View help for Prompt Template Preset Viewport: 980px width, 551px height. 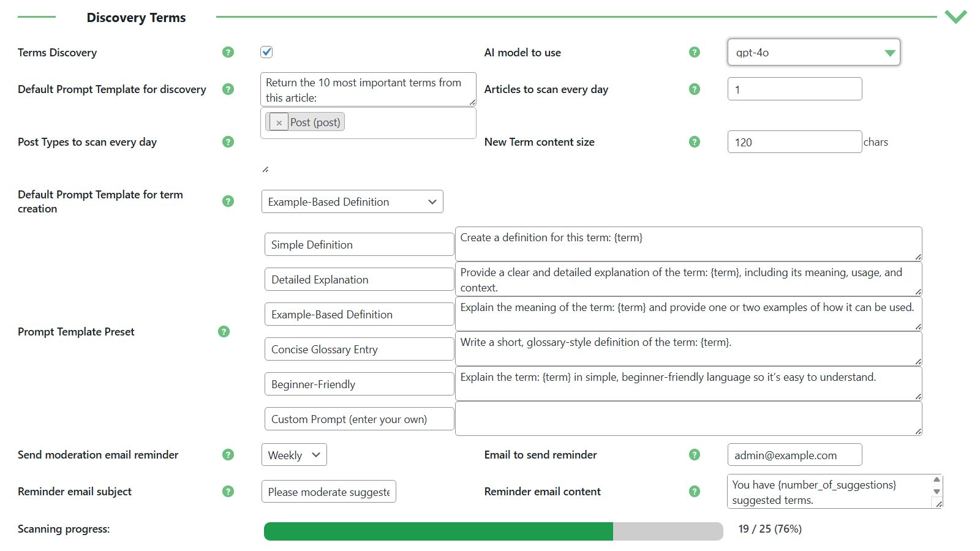click(x=224, y=331)
